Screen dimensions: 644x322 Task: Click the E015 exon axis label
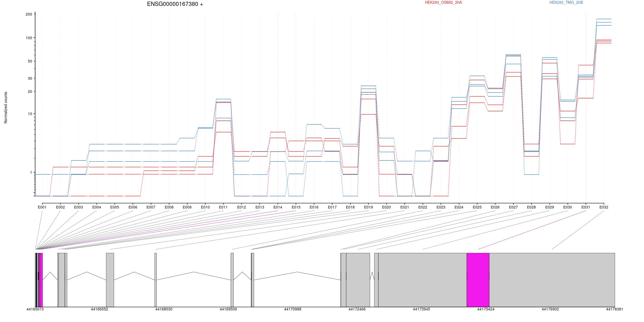coord(296,207)
